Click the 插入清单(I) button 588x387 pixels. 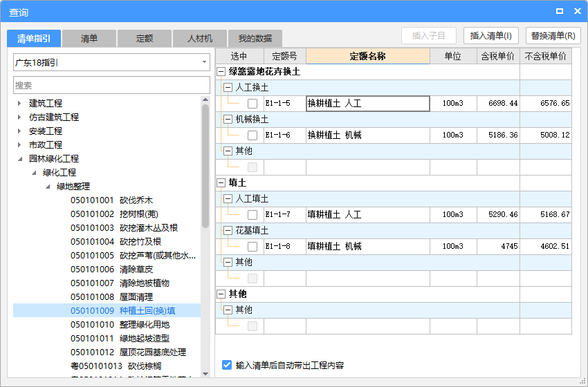pos(491,36)
